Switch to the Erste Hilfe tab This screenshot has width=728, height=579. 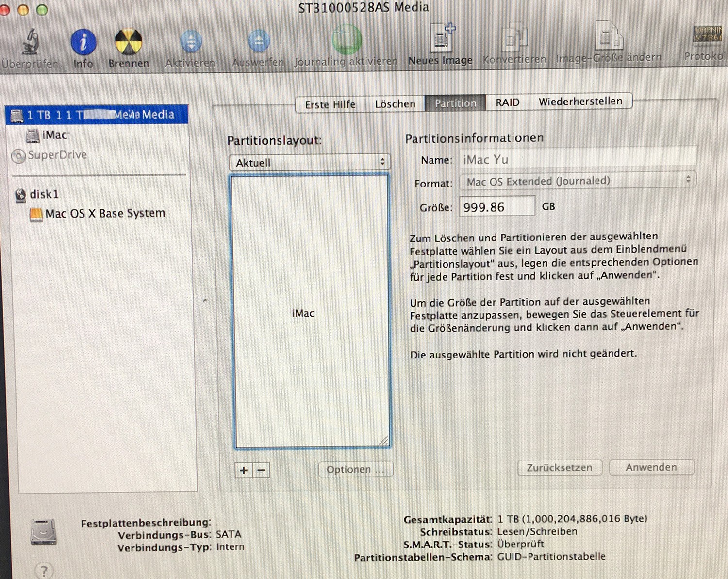[330, 104]
